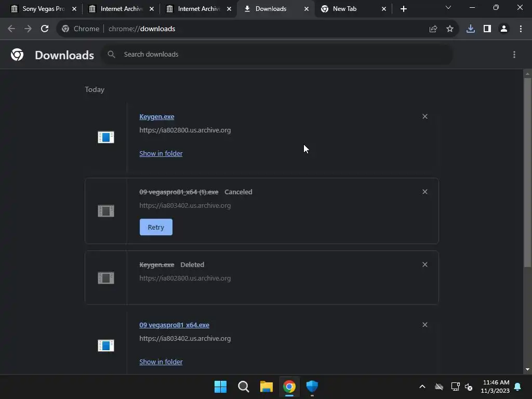The width and height of the screenshot is (532, 399).
Task: Click the taskbar clock showing 11:46 AM
Action: tap(495, 387)
